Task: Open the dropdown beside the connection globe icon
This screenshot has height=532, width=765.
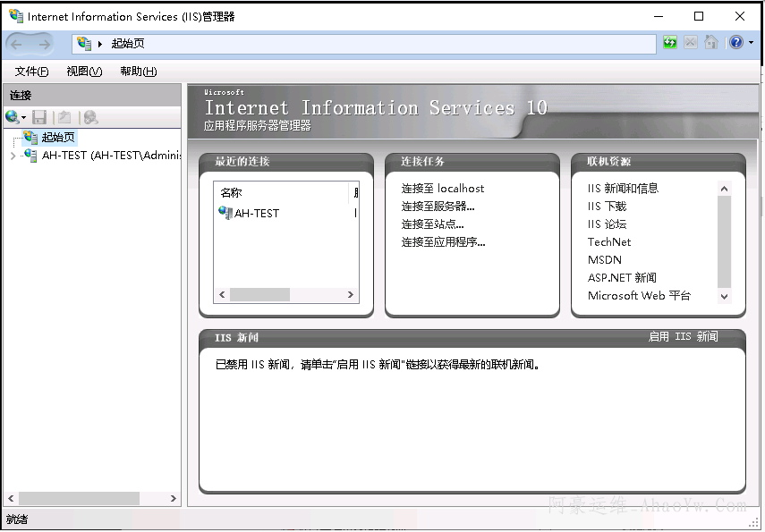Action: [23, 117]
